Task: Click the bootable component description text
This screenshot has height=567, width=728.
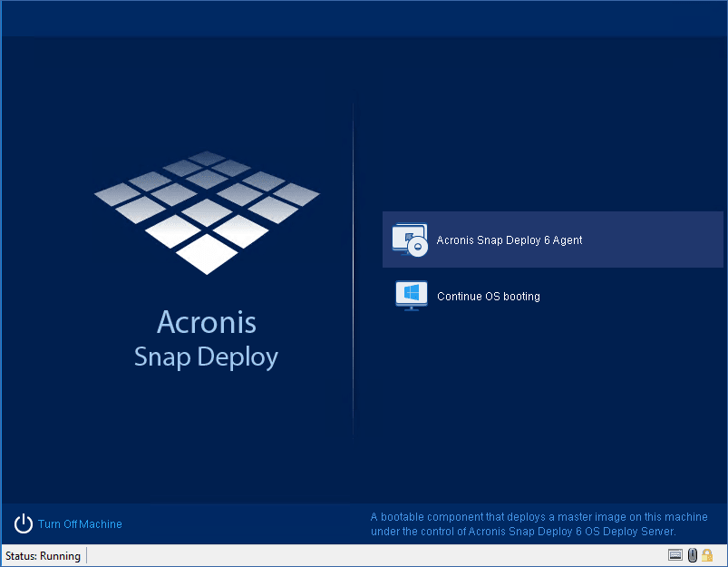Action: (524, 523)
